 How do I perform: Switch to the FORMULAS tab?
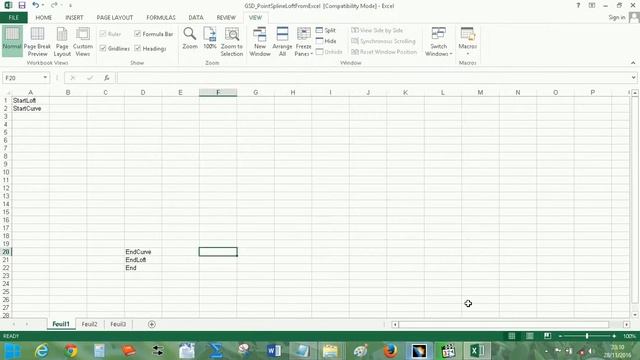(x=161, y=18)
